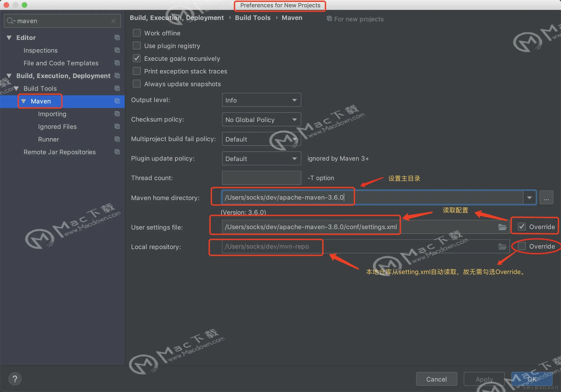Click the Thread count input field

261,178
